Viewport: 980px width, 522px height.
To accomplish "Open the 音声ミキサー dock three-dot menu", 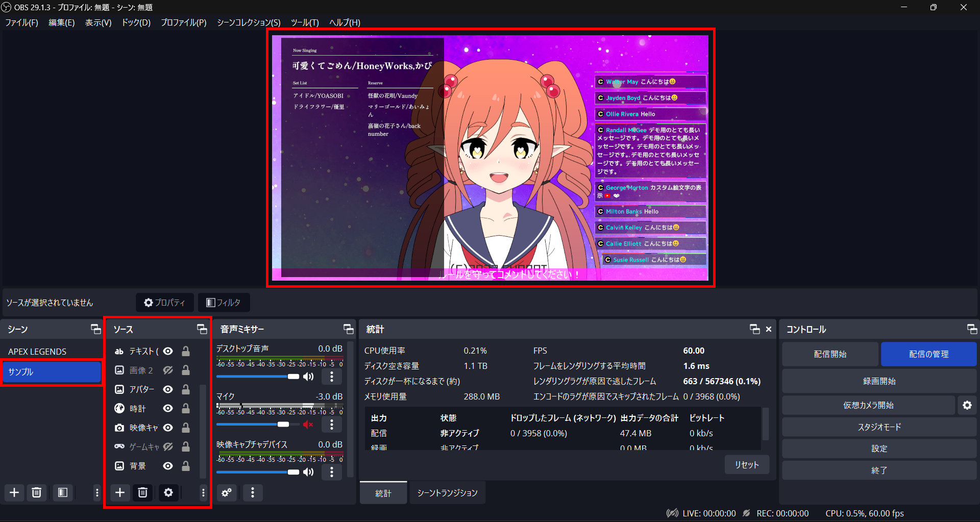I will (253, 492).
